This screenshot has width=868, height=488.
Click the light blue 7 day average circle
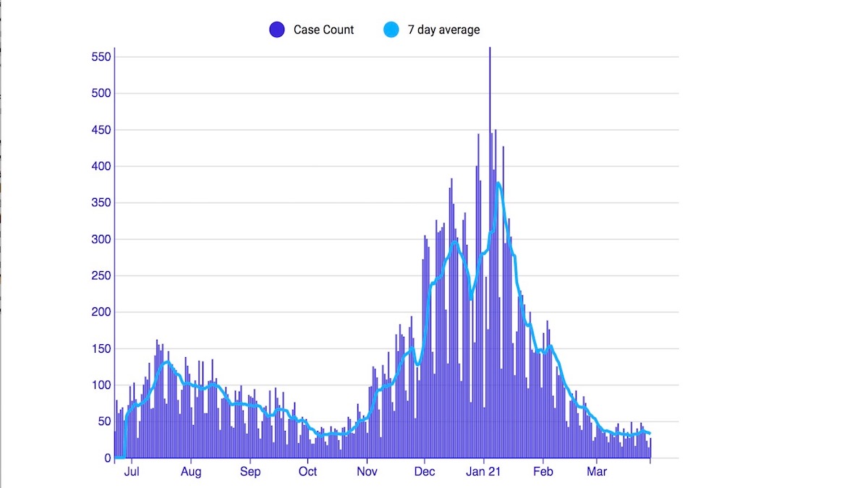coord(391,30)
